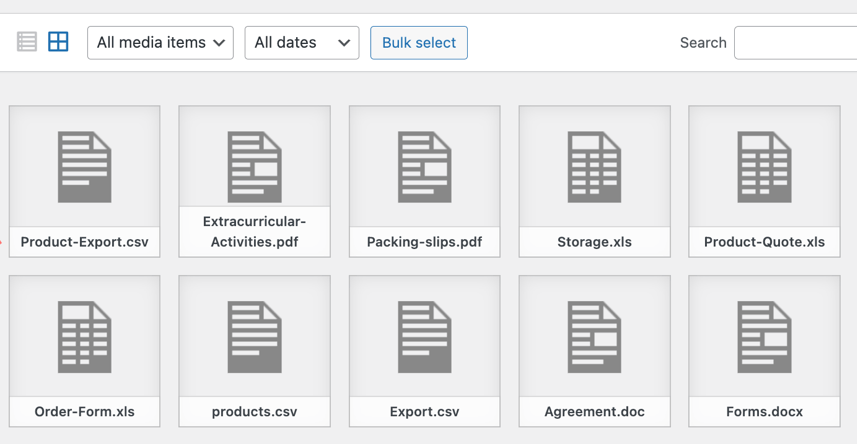Switch to grid view layout
857x444 pixels.
click(x=59, y=42)
